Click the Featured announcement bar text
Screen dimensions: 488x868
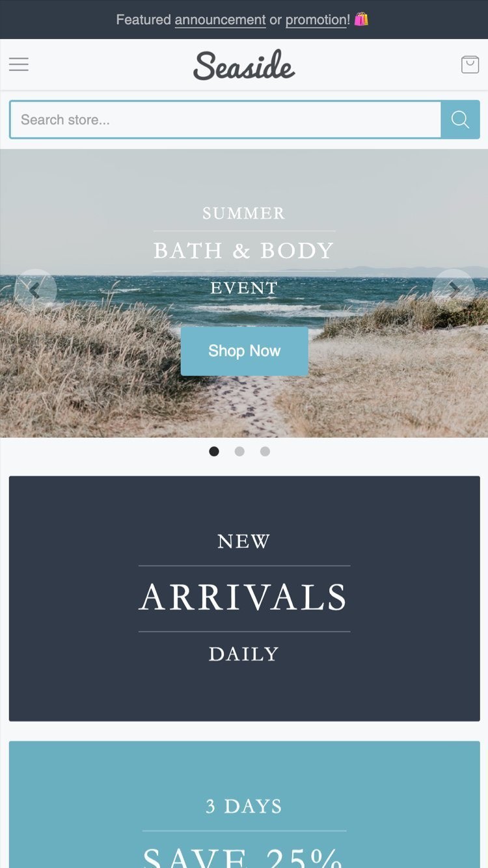pyautogui.click(x=242, y=20)
